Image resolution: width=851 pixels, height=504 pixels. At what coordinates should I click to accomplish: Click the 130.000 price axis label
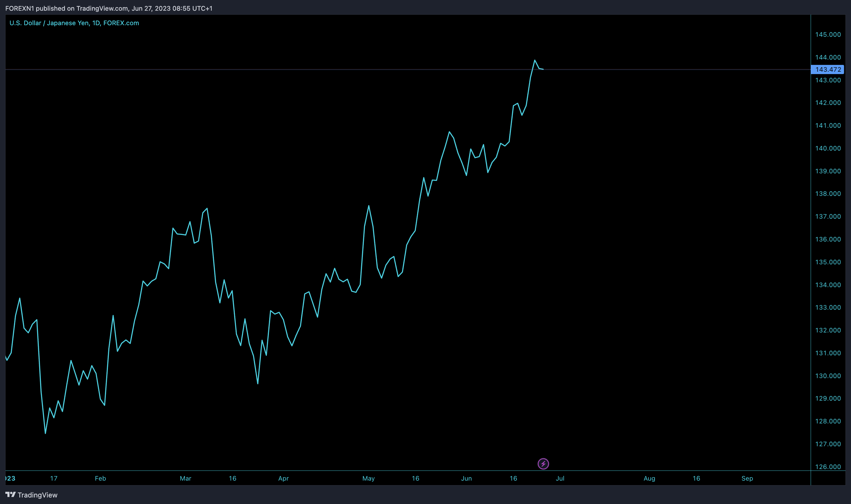coord(828,376)
